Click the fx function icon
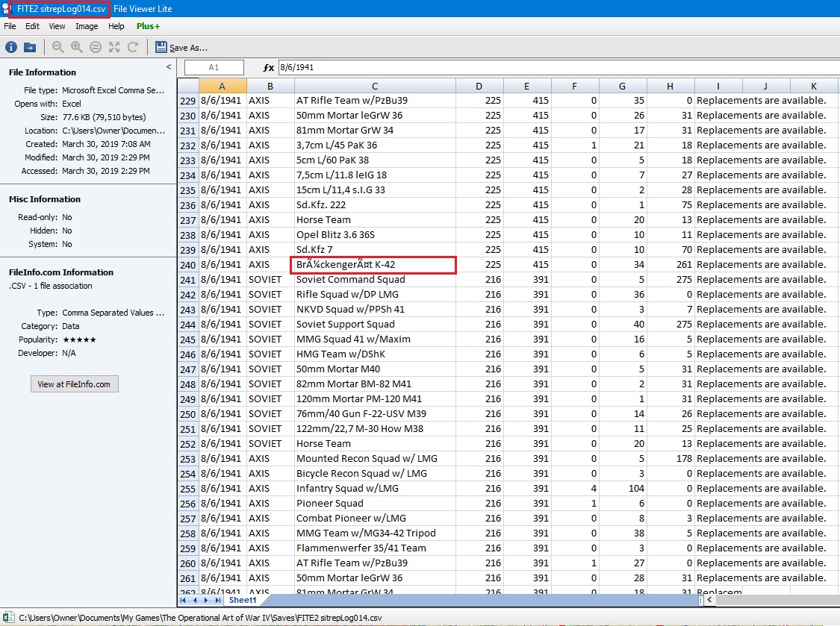The height and width of the screenshot is (626, 840). tap(268, 67)
